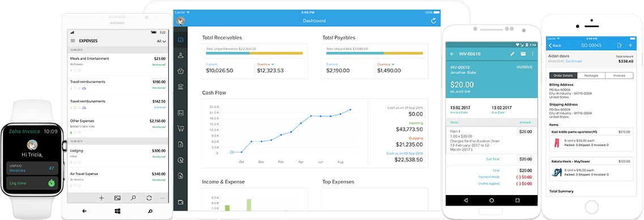Go Back from the sales order screen

click(554, 45)
